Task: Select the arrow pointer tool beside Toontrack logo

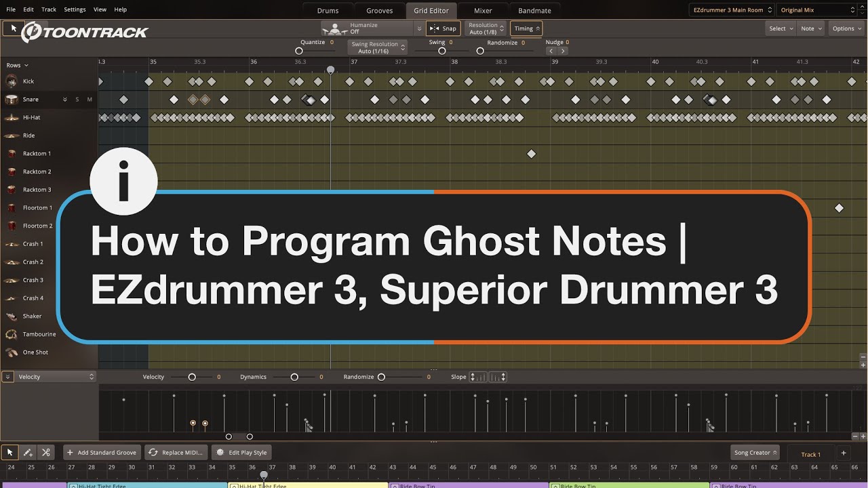Action: pyautogui.click(x=12, y=28)
